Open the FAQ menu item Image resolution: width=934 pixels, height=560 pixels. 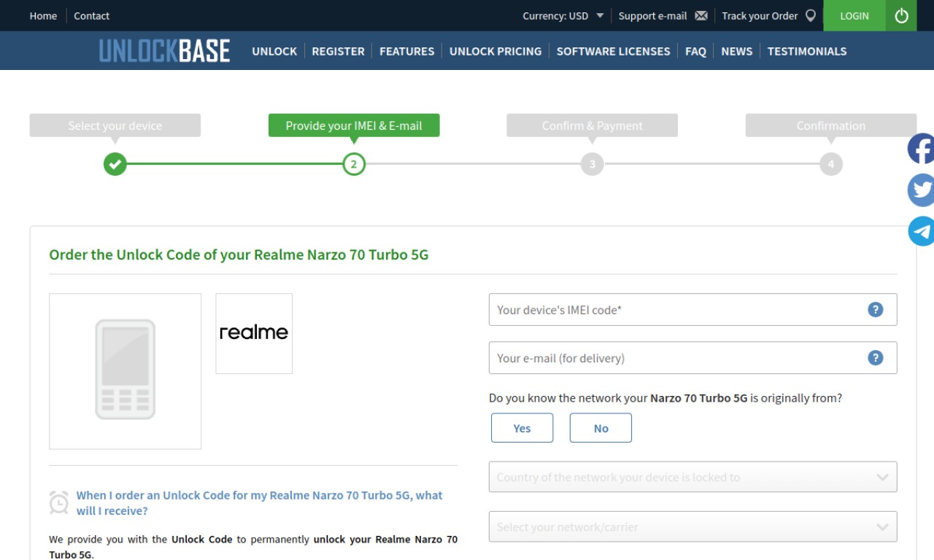coord(695,51)
